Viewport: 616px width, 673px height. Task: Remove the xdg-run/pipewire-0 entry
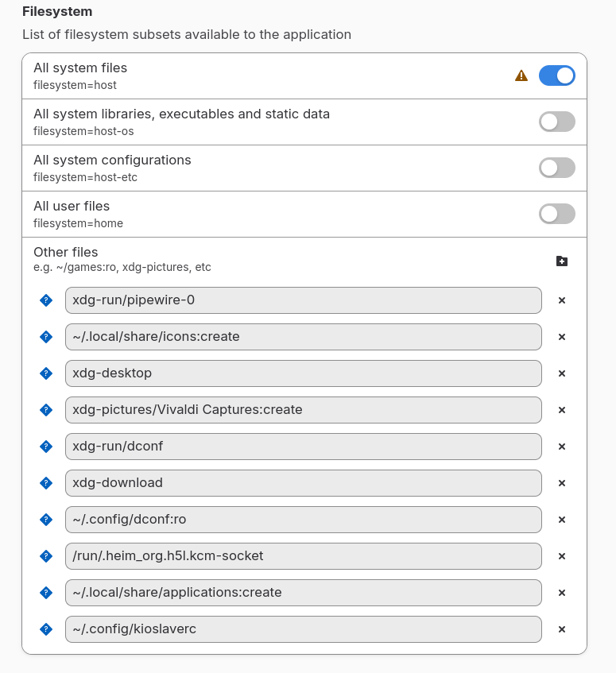click(x=562, y=300)
